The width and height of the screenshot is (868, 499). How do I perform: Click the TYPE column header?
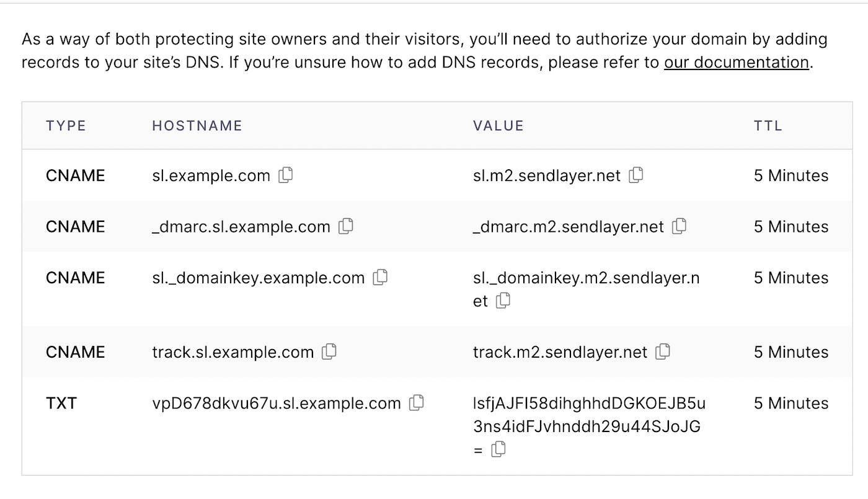point(66,126)
